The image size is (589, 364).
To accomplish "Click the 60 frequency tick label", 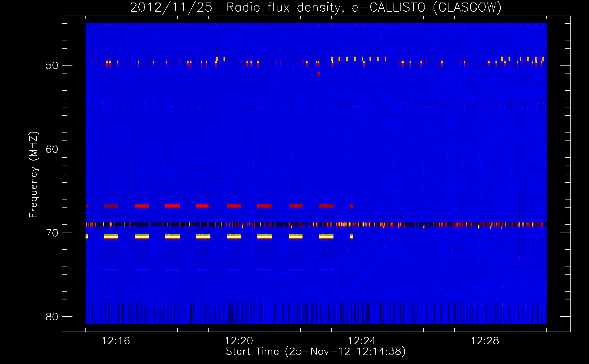I will (x=52, y=149).
